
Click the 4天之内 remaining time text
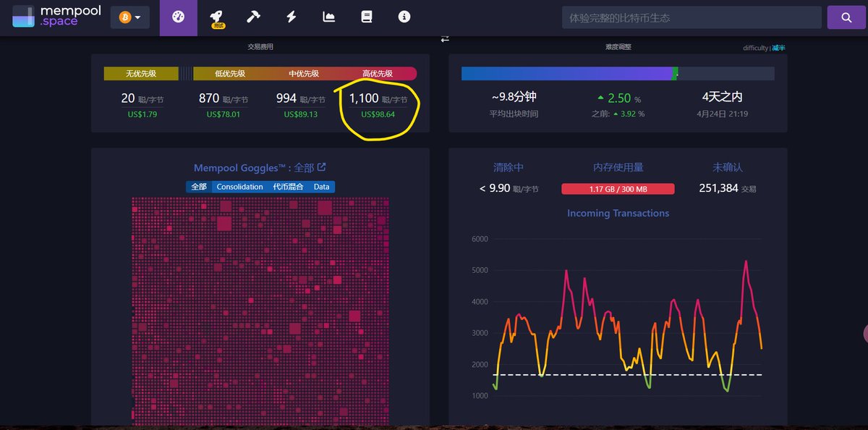[722, 97]
